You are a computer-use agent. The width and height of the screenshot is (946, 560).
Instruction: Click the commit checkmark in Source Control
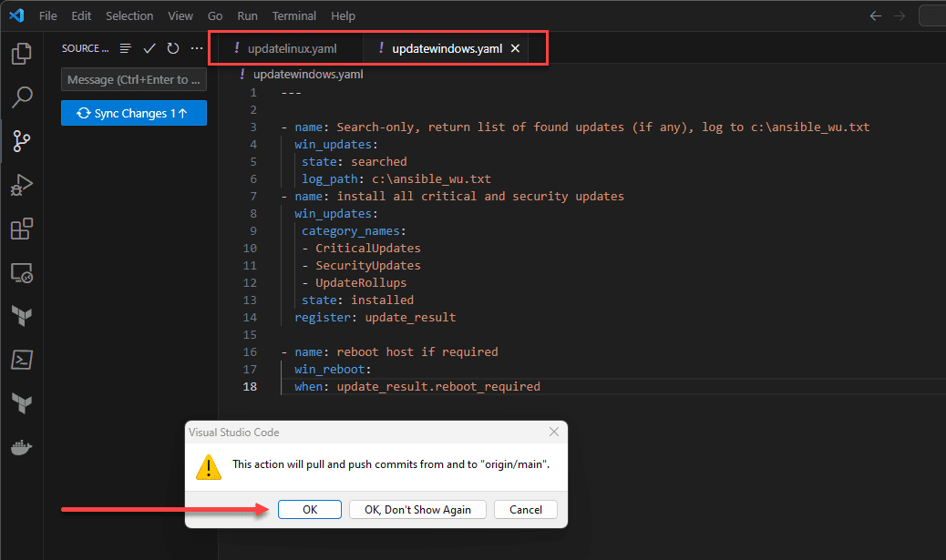[149, 48]
